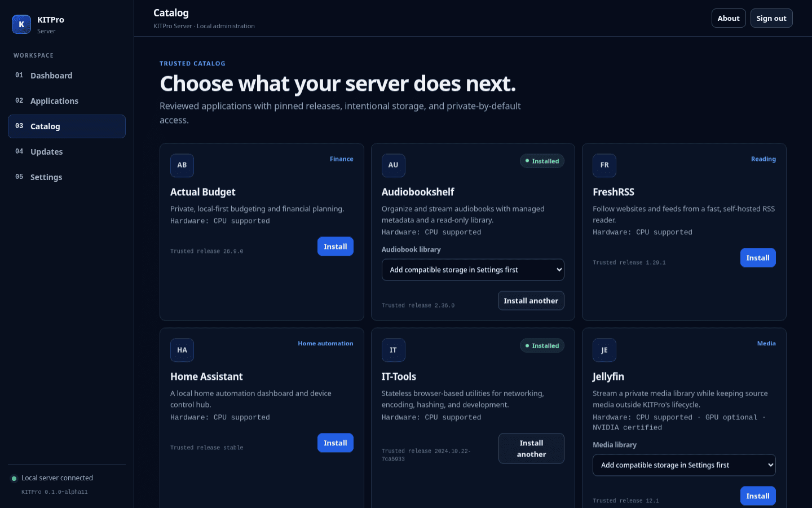Click Install another for IT-Tools

[x=531, y=449]
